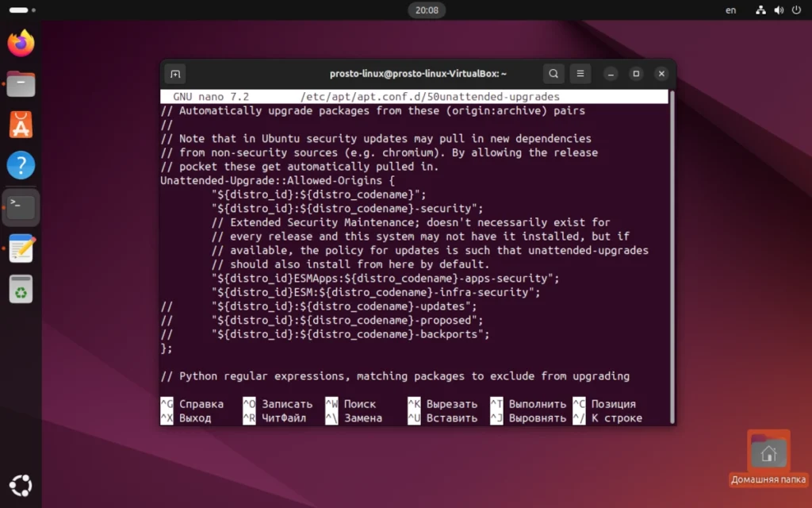Click the ESM infra-security line
This screenshot has width=812, height=508.
tap(376, 292)
